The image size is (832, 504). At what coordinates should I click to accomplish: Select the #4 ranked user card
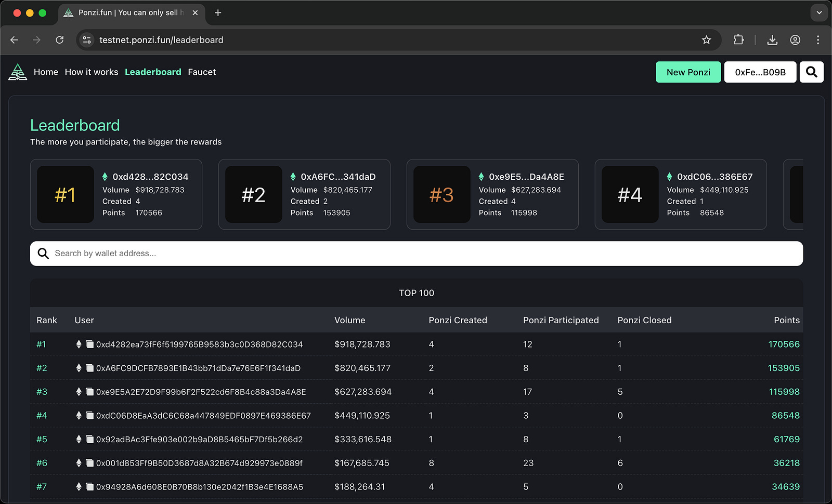pos(680,194)
